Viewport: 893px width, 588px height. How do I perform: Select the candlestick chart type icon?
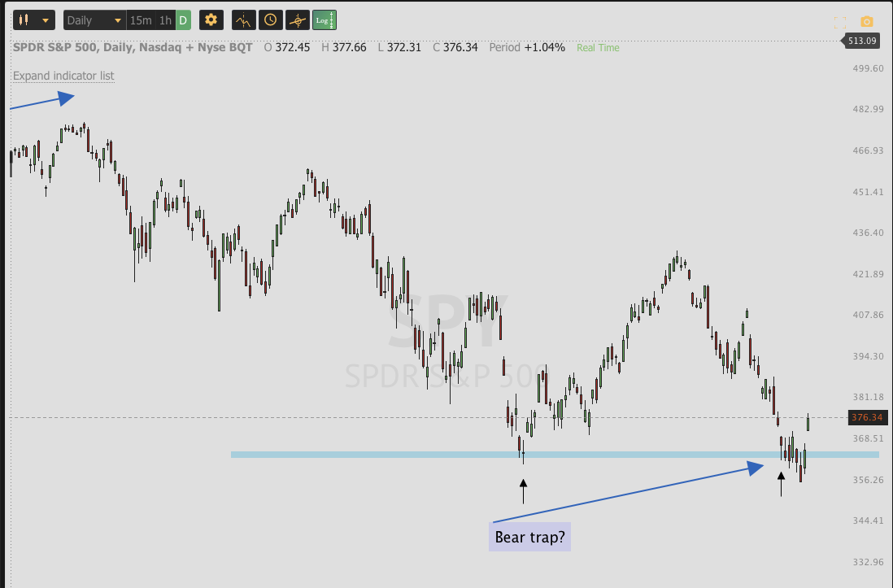[x=23, y=20]
